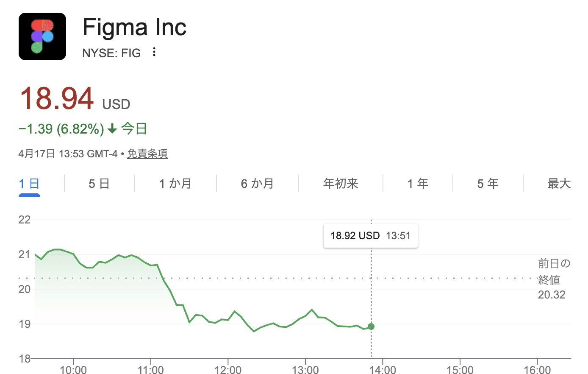
Task: Show the 最大 maximum range chart
Action: tap(559, 184)
